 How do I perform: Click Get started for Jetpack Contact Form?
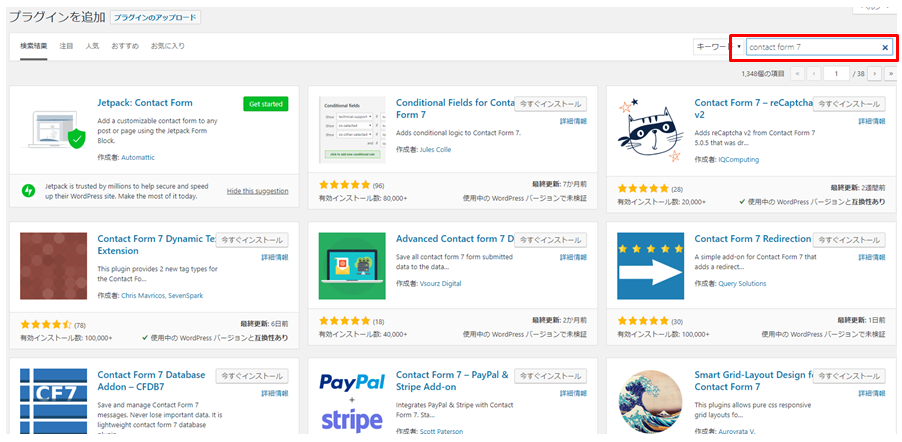tap(266, 104)
